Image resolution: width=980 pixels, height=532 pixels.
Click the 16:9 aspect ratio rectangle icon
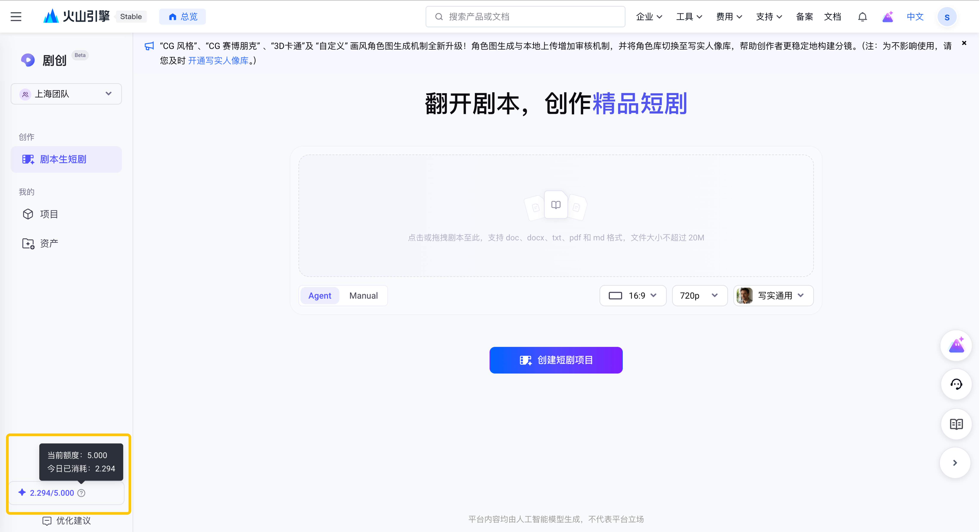[615, 296]
